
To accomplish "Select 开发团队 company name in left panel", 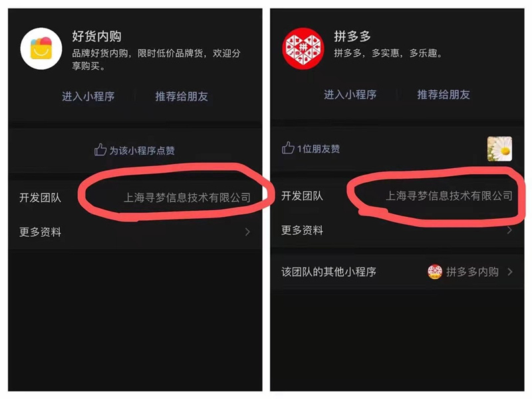I will coord(187,198).
